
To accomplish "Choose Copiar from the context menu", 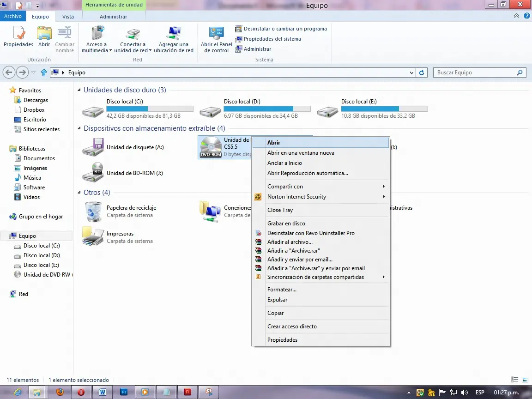I will (320, 313).
